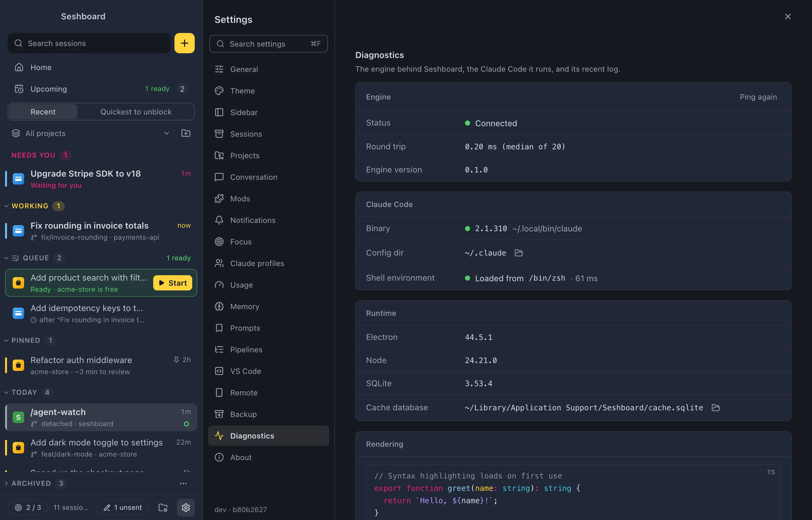Click the Home house icon in the sidebar
Screen dimensions: 812x520
pos(19,67)
